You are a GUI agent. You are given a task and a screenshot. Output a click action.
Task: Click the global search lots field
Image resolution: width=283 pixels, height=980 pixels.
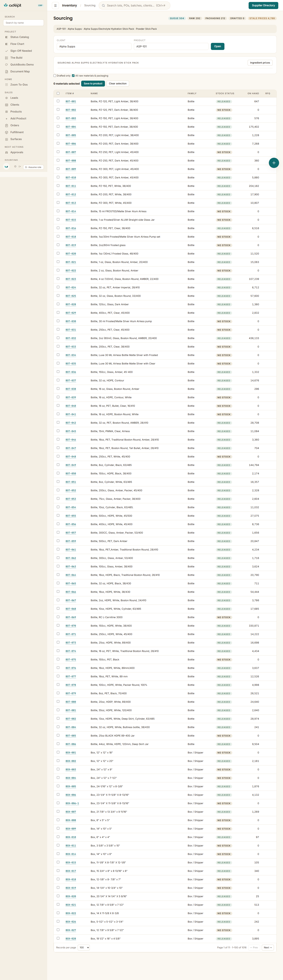134,6
